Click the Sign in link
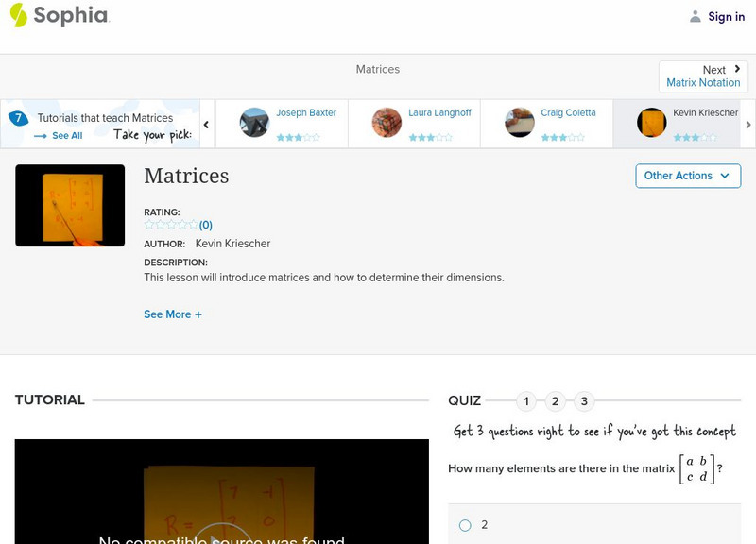The image size is (756, 544). coord(726,17)
